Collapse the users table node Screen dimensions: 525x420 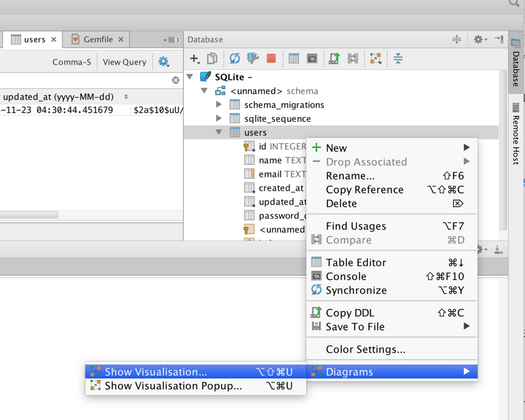point(218,132)
